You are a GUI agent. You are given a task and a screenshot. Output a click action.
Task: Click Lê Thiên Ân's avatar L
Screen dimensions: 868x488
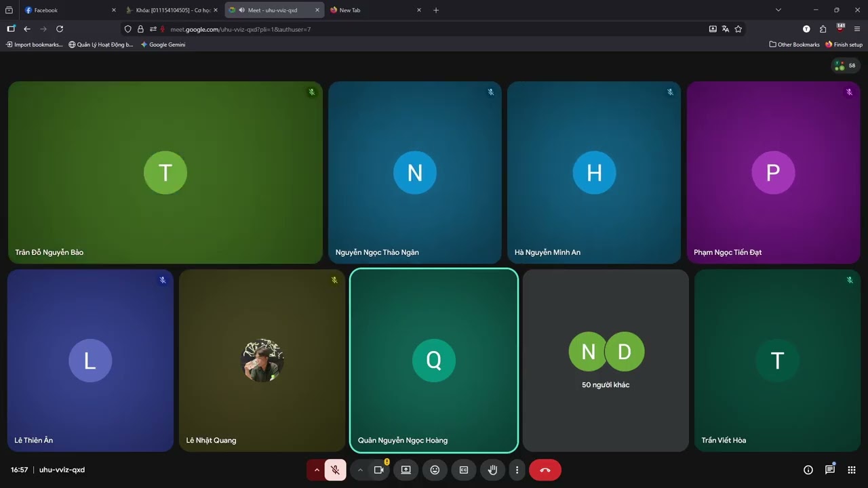[90, 361]
